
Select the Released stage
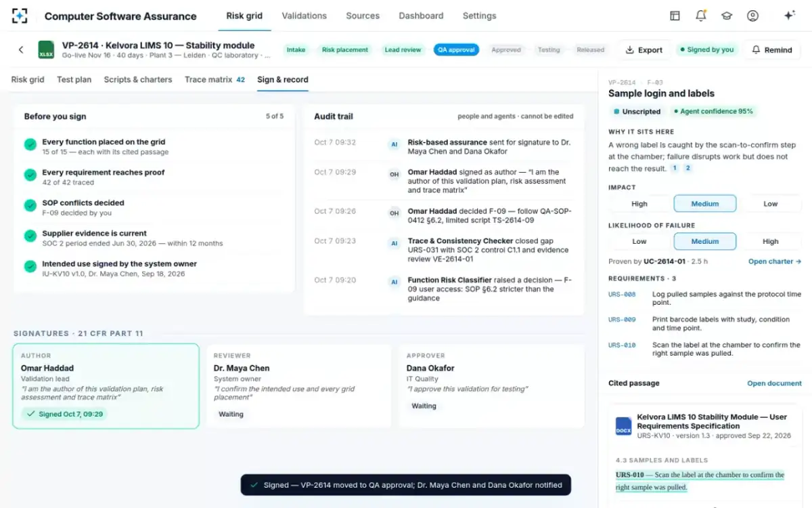click(590, 49)
